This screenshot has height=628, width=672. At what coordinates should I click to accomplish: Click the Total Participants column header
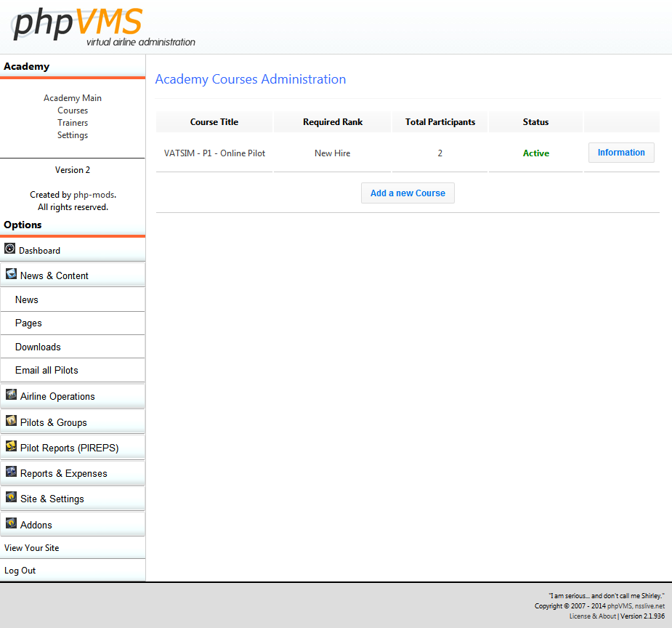click(440, 122)
